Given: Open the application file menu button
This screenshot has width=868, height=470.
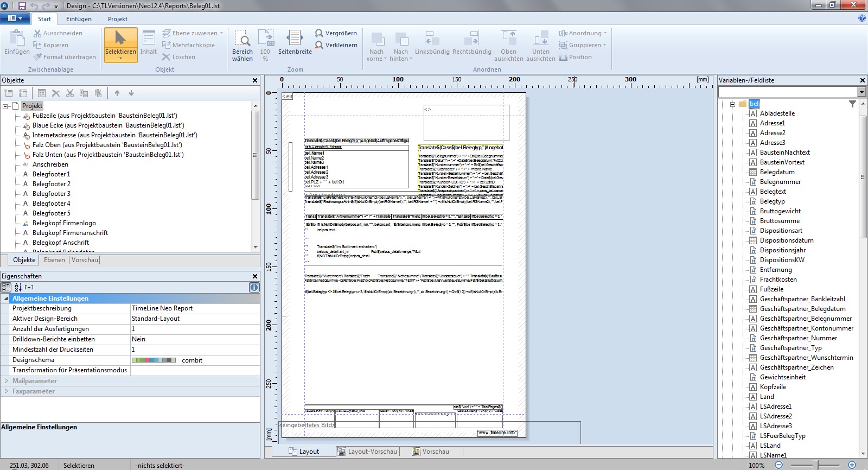Looking at the screenshot, I should [15, 18].
